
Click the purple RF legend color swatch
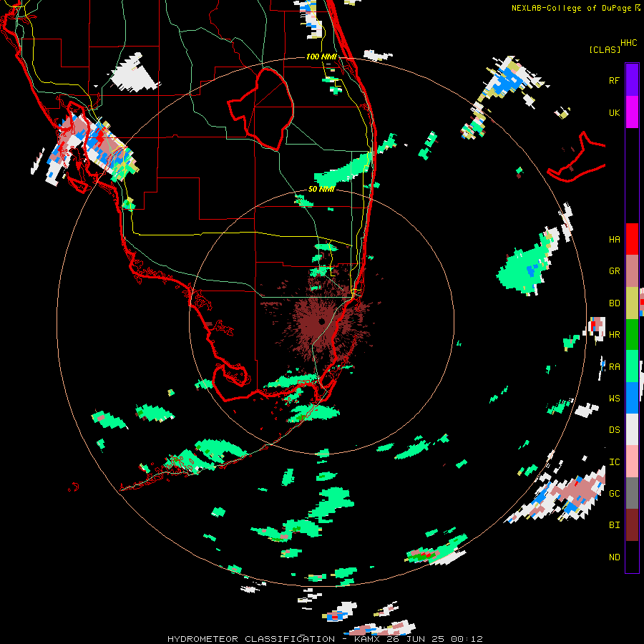pyautogui.click(x=632, y=79)
